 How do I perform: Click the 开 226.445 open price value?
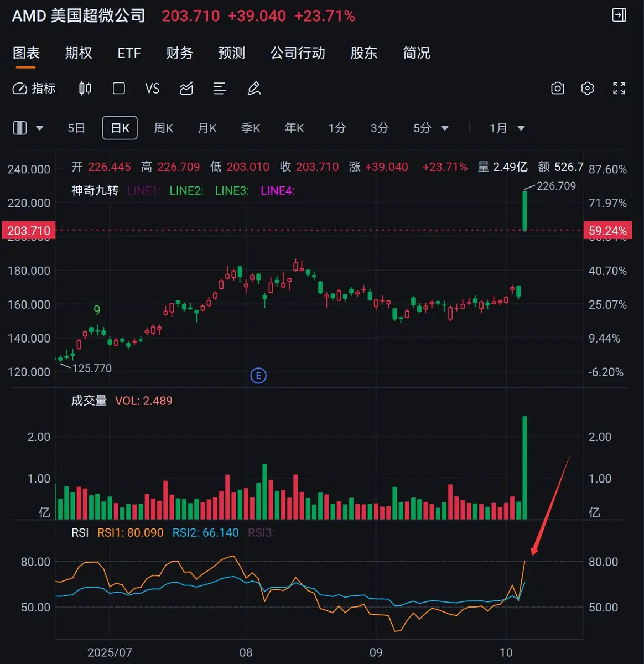[x=101, y=167]
